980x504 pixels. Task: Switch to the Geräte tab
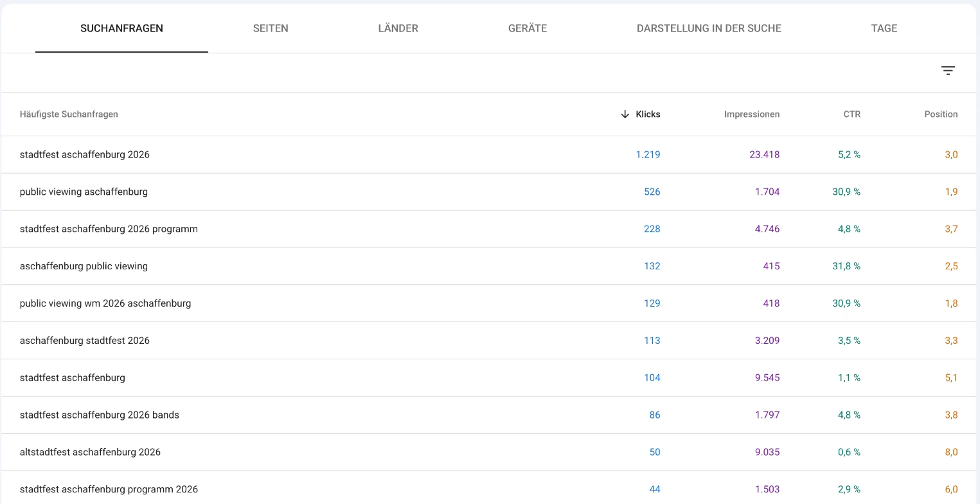click(528, 28)
